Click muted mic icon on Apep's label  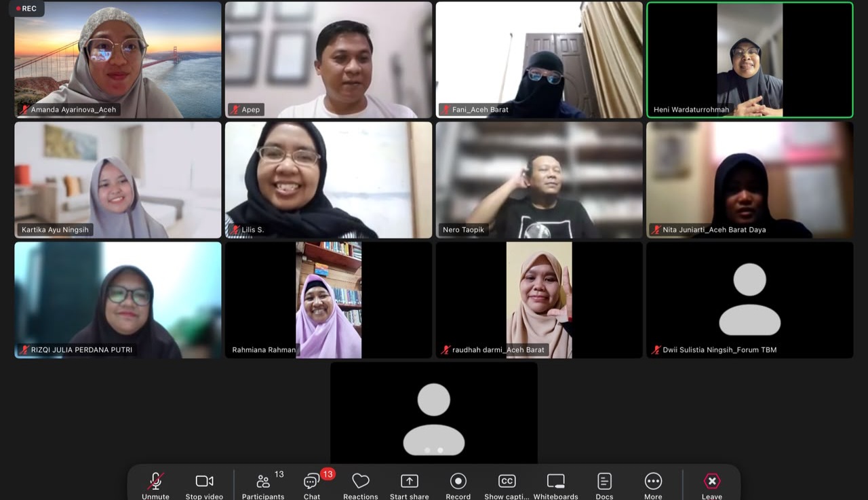[x=235, y=109]
